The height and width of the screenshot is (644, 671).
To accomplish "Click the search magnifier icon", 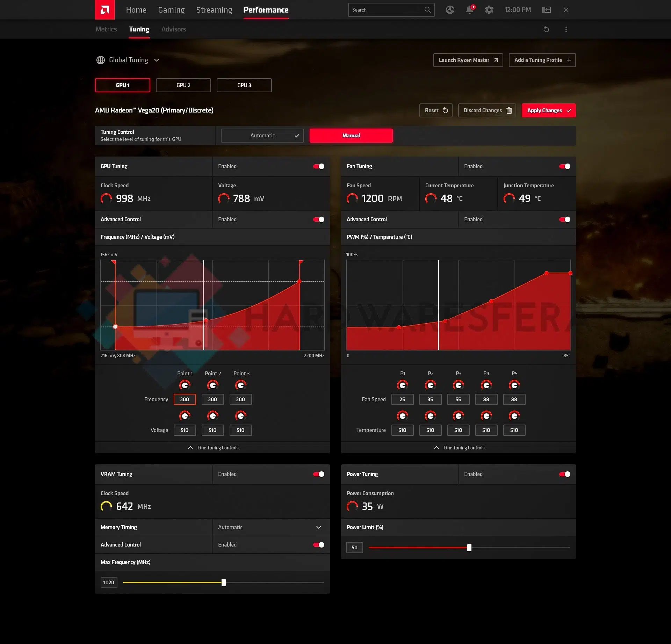I will [x=427, y=10].
